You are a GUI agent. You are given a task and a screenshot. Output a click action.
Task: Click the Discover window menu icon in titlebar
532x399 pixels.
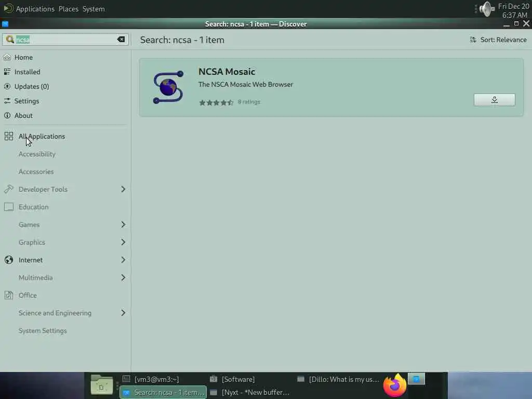[x=5, y=24]
